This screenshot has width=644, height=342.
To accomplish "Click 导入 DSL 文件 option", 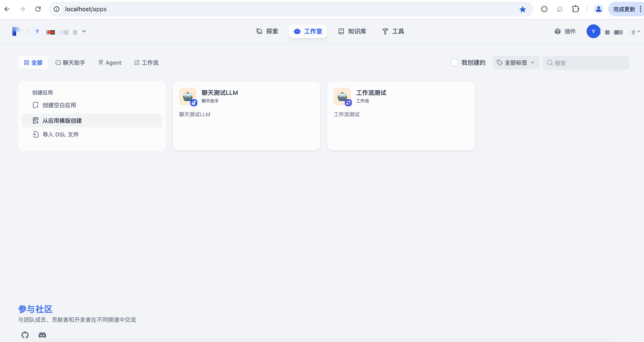I will point(60,135).
